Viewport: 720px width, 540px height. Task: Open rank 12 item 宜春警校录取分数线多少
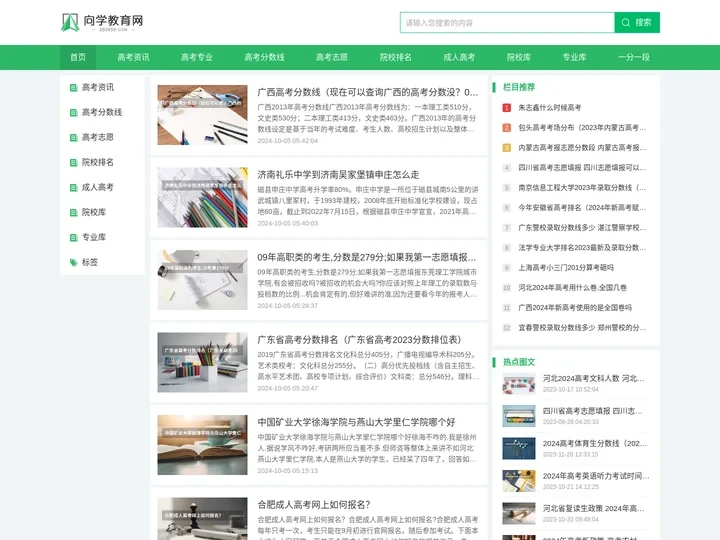[582, 328]
